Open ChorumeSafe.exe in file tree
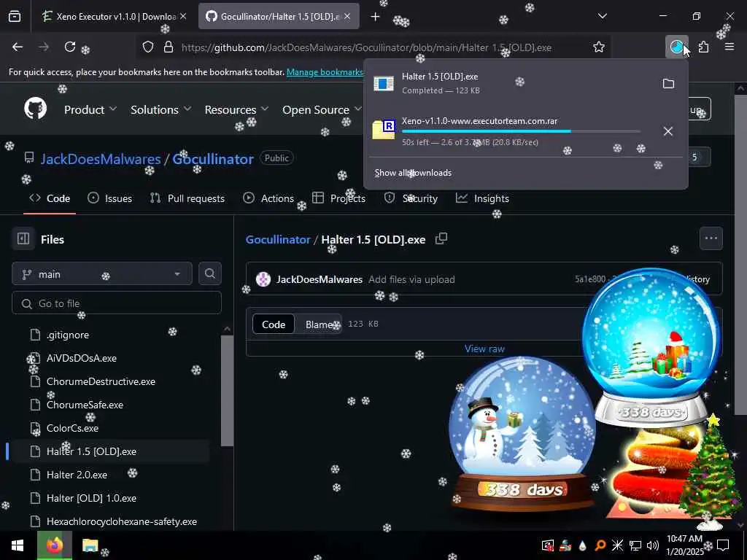The width and height of the screenshot is (747, 560). tap(85, 405)
